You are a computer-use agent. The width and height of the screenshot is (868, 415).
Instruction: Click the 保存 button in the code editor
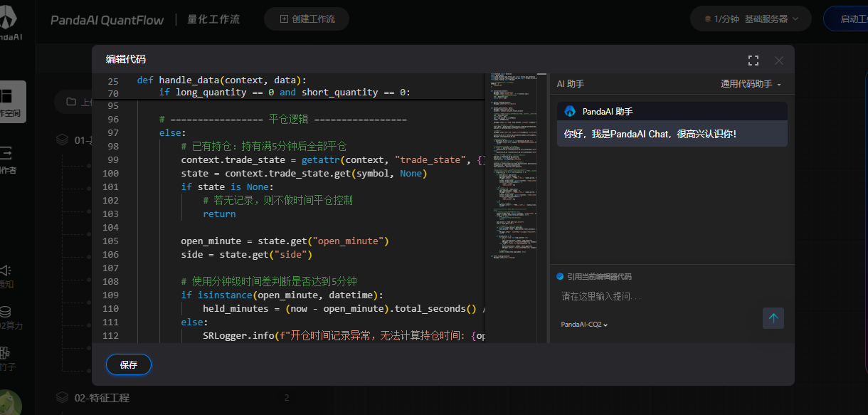click(129, 364)
